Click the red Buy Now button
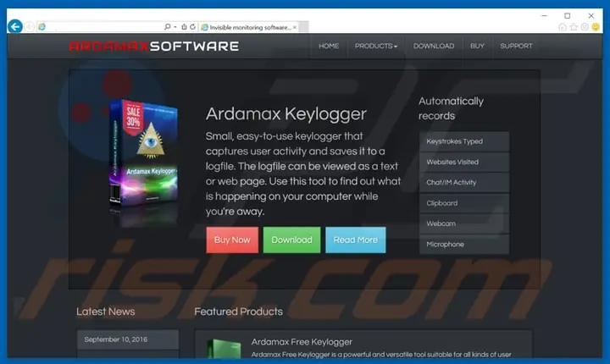Image resolution: width=610 pixels, height=364 pixels. pos(232,240)
